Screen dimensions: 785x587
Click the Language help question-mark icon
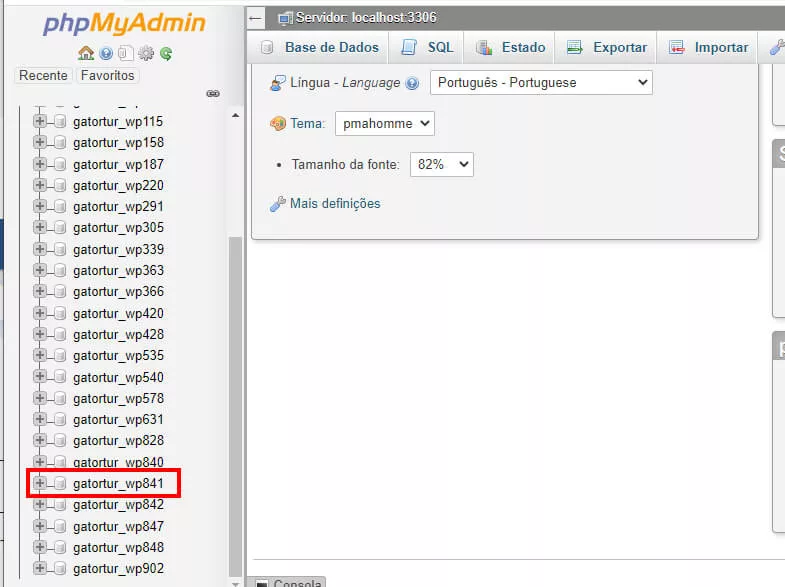pyautogui.click(x=412, y=83)
